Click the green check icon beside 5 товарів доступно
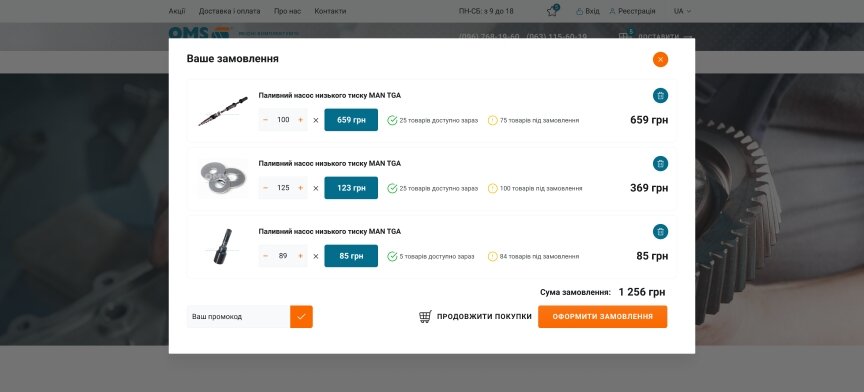 392,256
